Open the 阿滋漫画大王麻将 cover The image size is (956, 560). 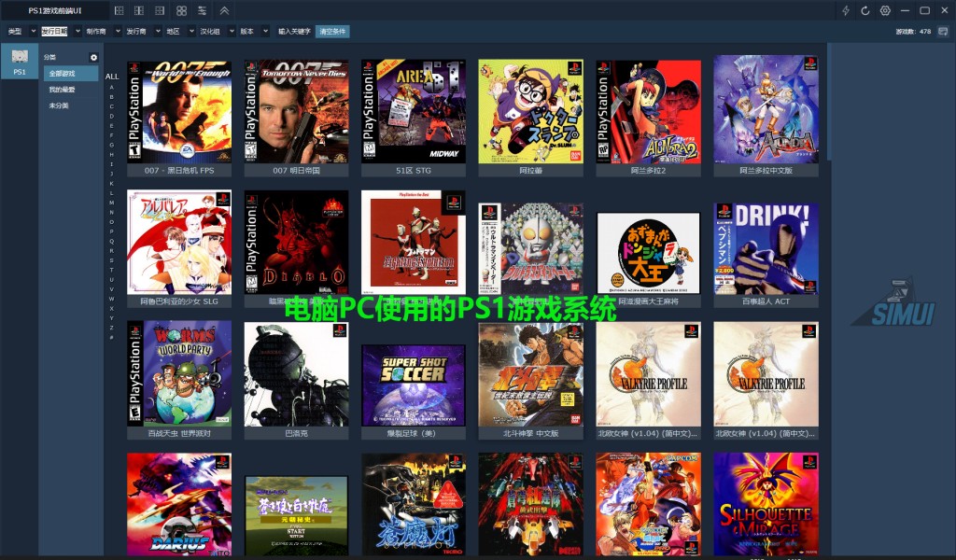point(648,253)
